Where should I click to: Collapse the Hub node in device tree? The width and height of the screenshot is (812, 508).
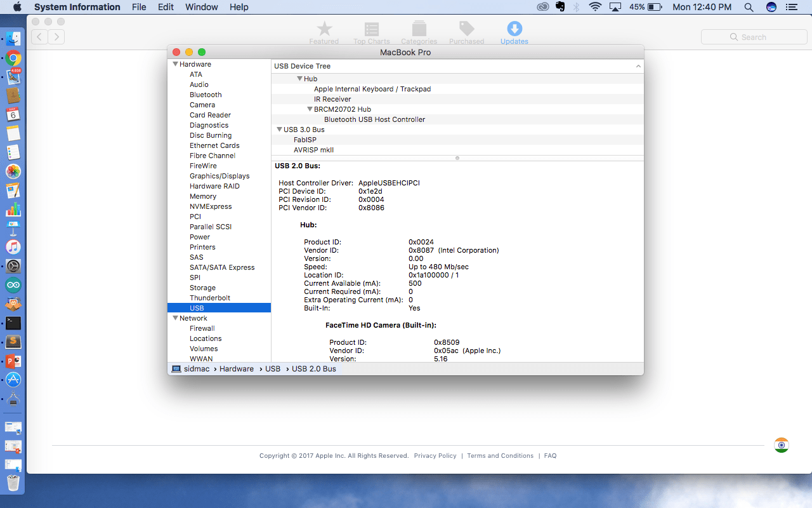pos(299,79)
